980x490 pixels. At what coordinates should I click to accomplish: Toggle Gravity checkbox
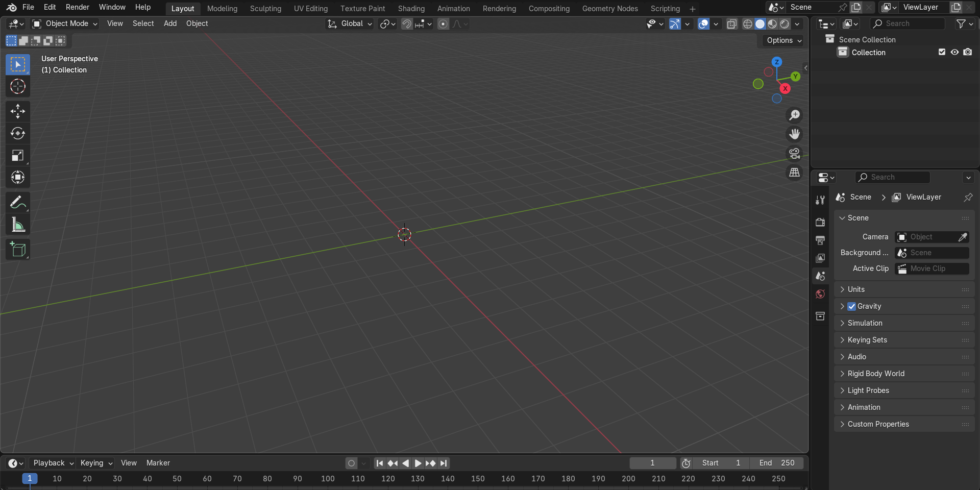[x=851, y=306]
